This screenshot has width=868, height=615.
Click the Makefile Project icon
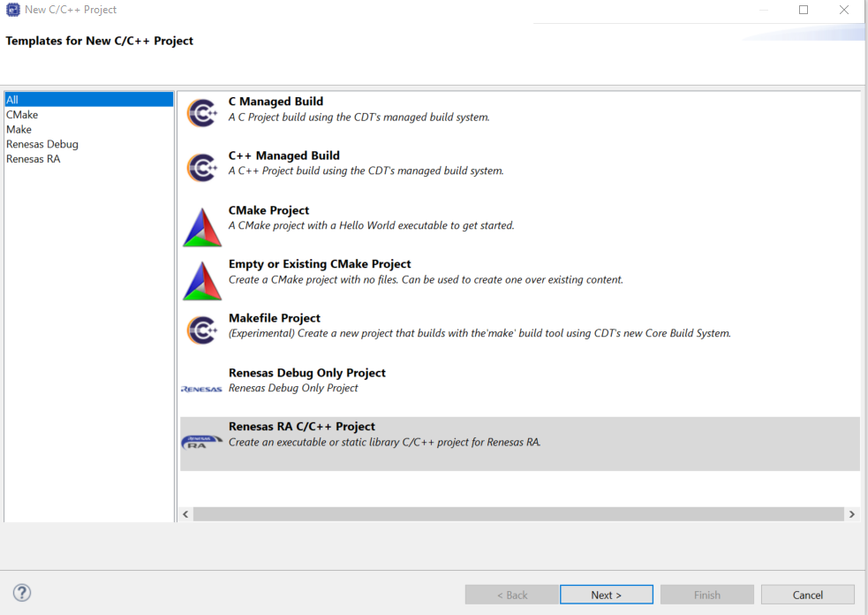[202, 330]
